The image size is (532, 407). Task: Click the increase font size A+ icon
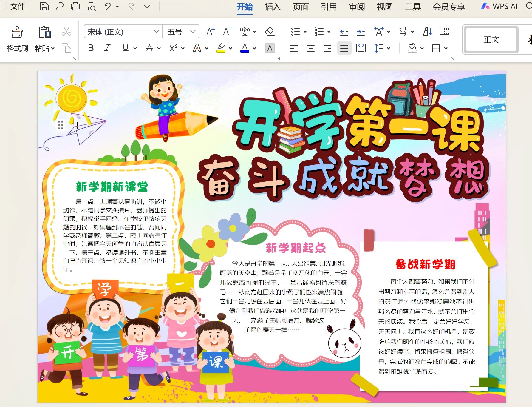[x=210, y=31]
